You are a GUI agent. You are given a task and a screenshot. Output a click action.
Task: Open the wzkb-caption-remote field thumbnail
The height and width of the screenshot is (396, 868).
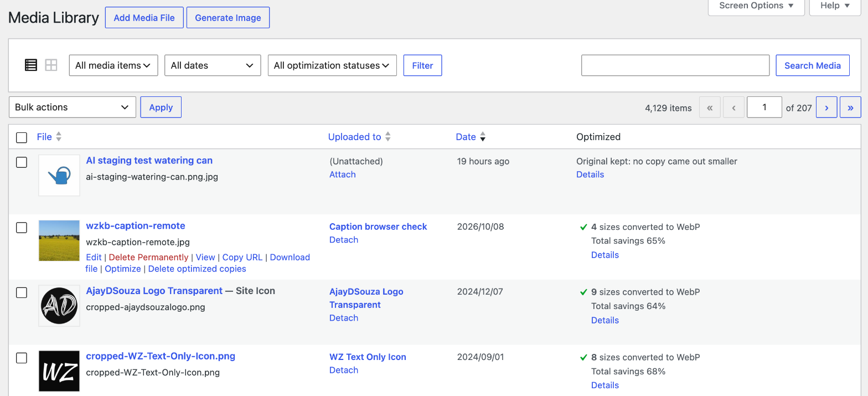(x=59, y=240)
